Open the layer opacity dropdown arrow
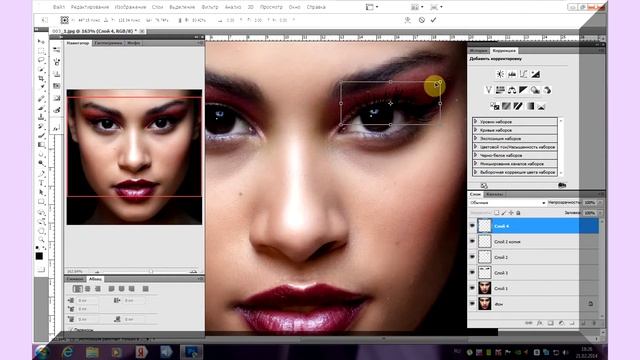This screenshot has width=640, height=360. tap(600, 203)
